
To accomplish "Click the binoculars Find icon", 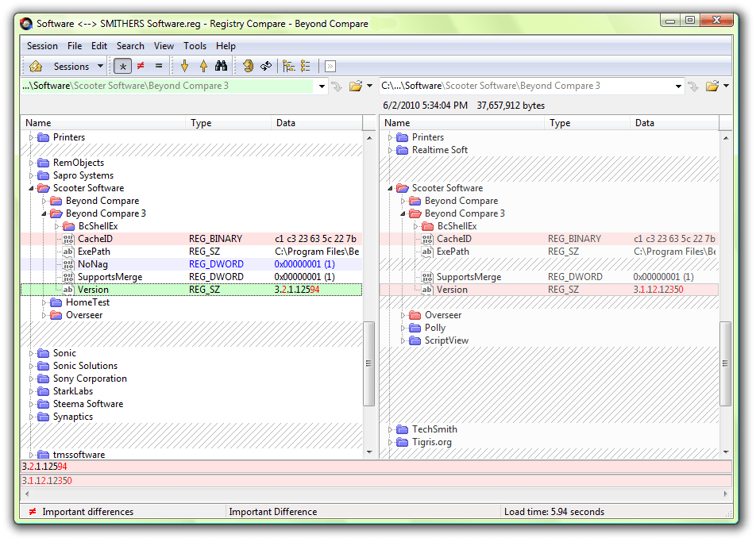I will [222, 66].
